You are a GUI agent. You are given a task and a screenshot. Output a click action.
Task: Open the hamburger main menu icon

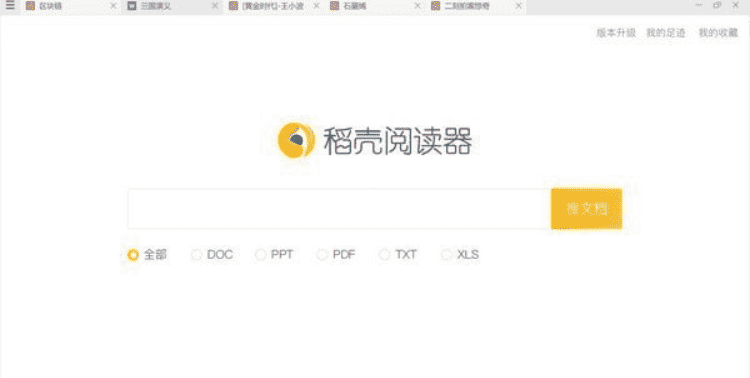(10, 5)
